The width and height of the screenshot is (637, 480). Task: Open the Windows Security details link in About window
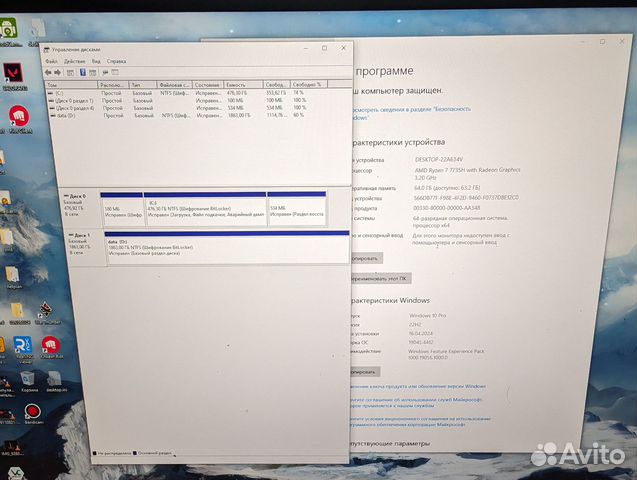tap(410, 113)
